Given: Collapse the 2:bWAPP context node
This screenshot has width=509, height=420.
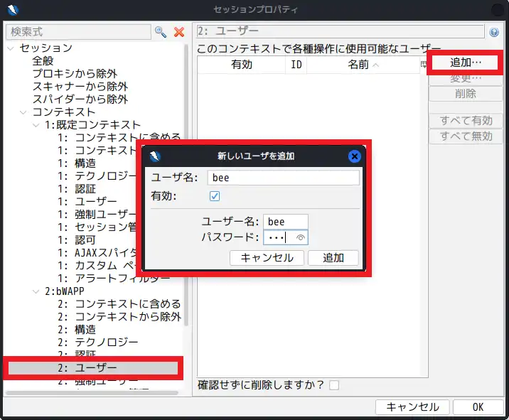Looking at the screenshot, I should click(x=36, y=291).
